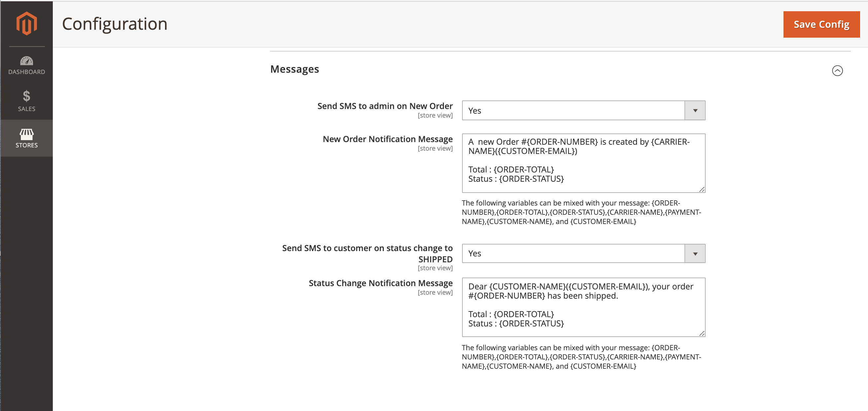Click into Status Change Notification Message textarea
This screenshot has width=868, height=411.
coord(583,307)
